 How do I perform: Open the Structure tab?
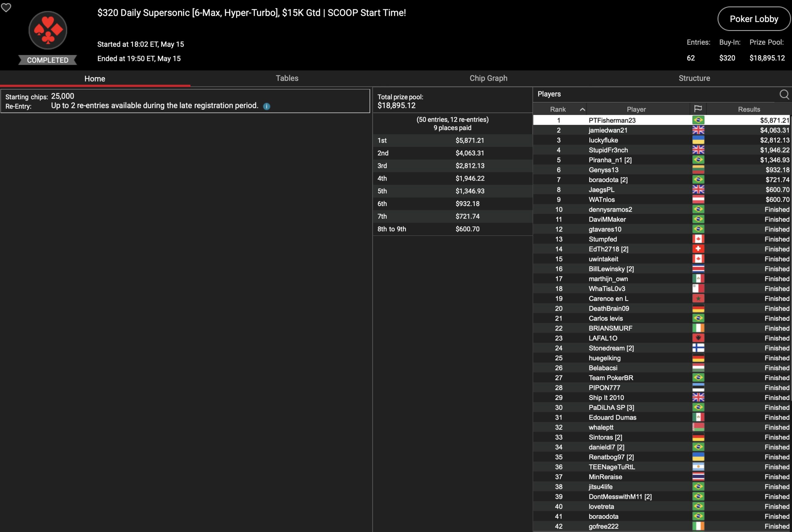pos(694,78)
